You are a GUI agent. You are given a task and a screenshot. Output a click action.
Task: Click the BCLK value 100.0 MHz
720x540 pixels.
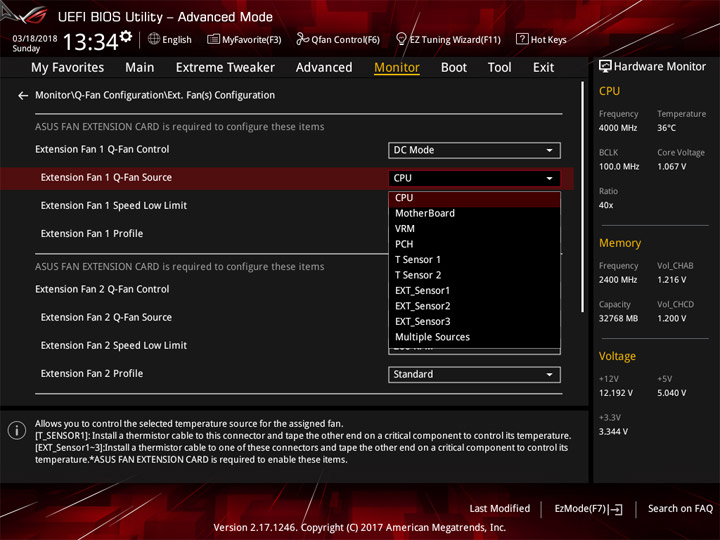(619, 167)
